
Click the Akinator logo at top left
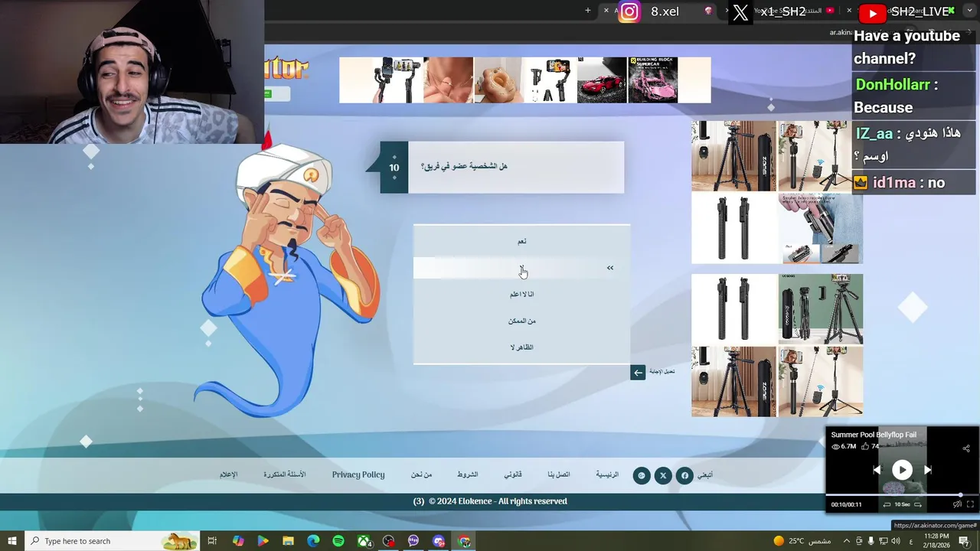(286, 69)
